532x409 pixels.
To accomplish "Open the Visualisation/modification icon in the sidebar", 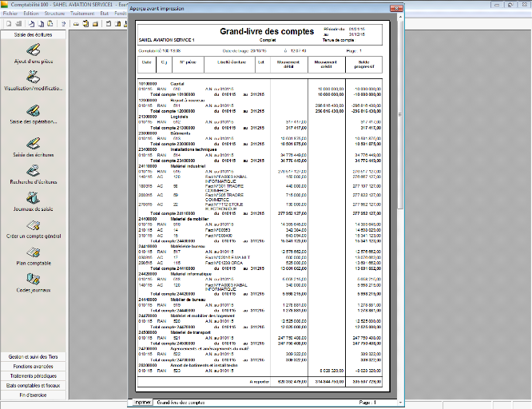I will 34,77.
